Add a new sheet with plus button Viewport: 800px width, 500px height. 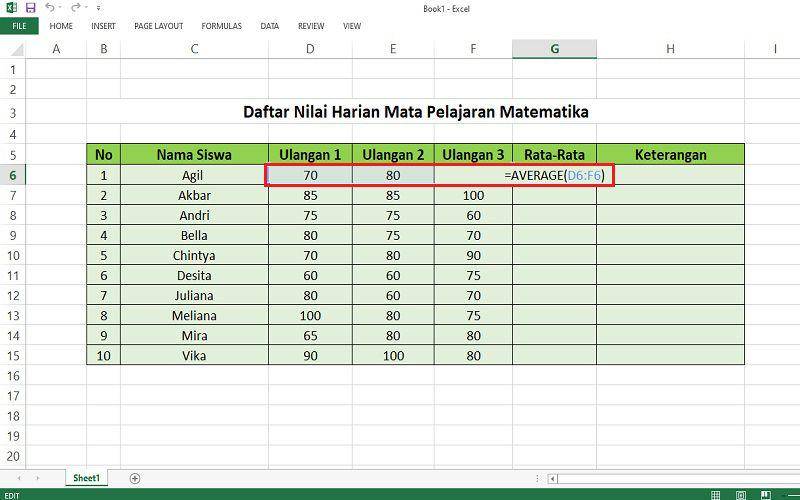[x=135, y=478]
